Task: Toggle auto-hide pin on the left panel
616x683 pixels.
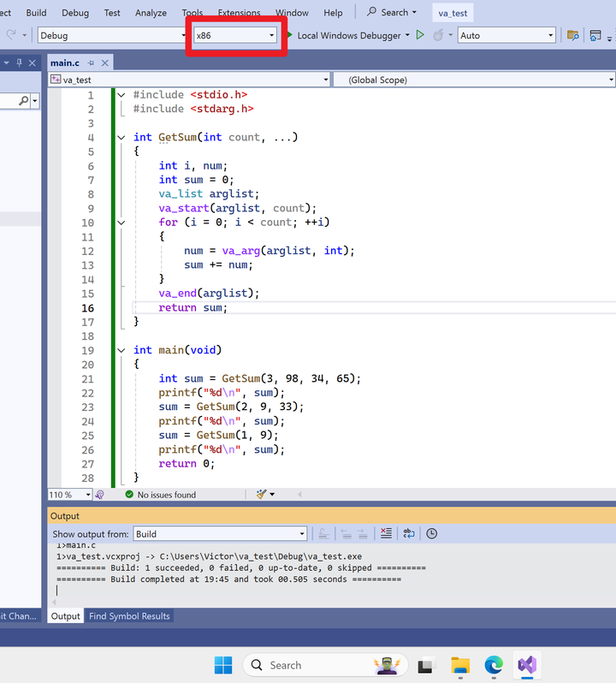Action: tap(19, 63)
